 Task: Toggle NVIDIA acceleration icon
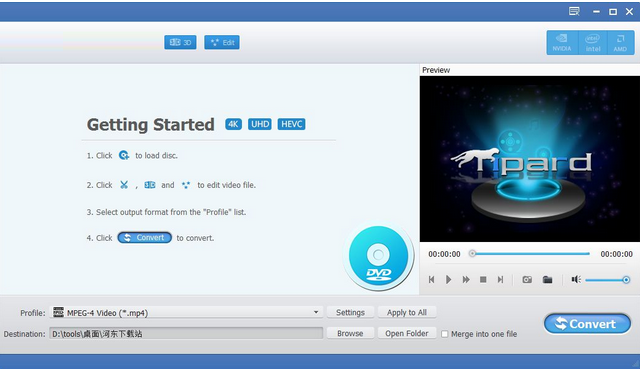coord(562,42)
